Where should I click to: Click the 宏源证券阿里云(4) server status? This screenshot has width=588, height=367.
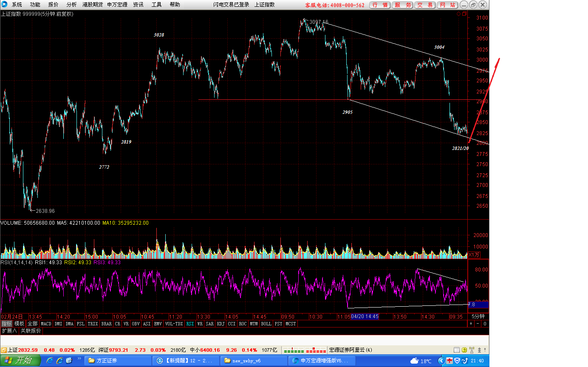[351, 350]
